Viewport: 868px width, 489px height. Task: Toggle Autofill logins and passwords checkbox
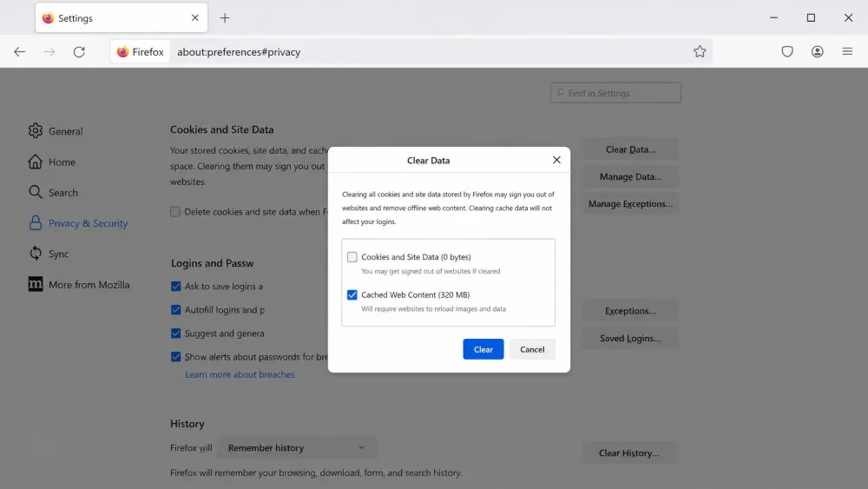(175, 309)
